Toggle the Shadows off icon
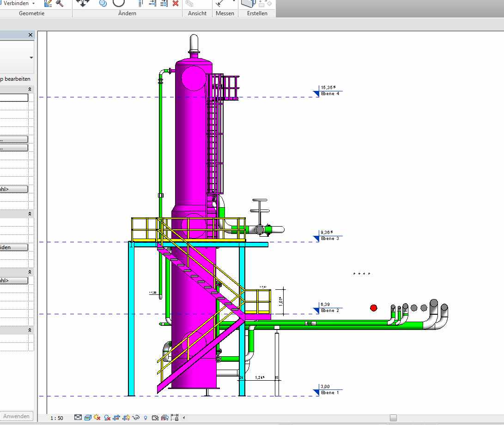This screenshot has width=504, height=425. [x=107, y=418]
